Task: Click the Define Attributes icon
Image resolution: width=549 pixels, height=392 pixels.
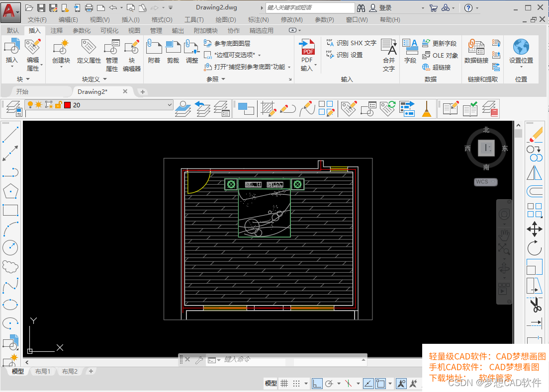Action: click(x=89, y=47)
